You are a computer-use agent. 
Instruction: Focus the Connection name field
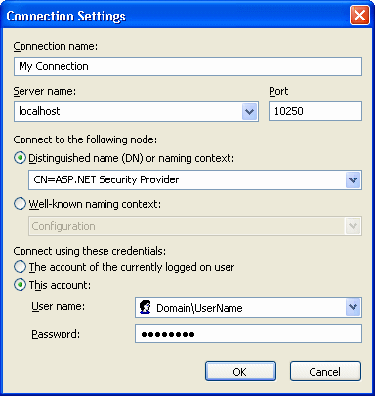[188, 66]
